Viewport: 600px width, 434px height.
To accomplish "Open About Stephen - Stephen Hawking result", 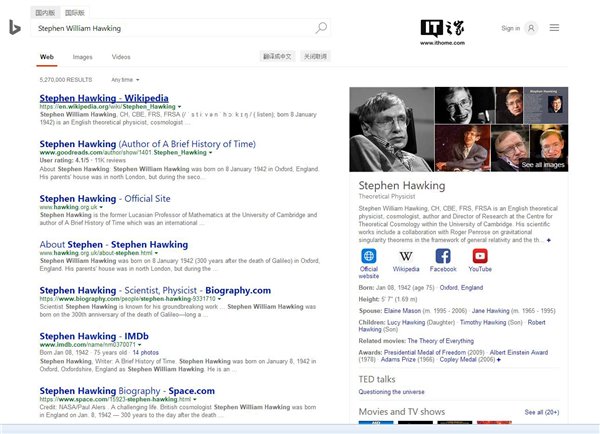I will click(x=114, y=245).
